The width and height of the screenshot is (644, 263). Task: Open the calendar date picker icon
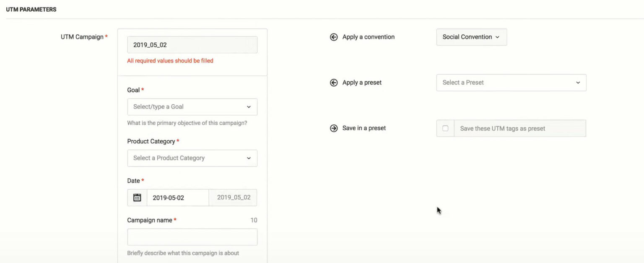137,197
